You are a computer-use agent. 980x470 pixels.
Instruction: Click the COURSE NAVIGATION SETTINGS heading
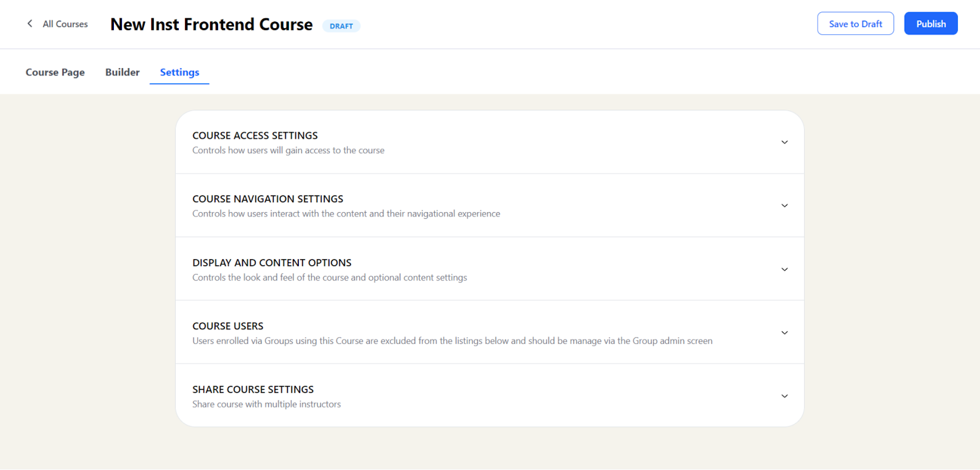click(268, 199)
